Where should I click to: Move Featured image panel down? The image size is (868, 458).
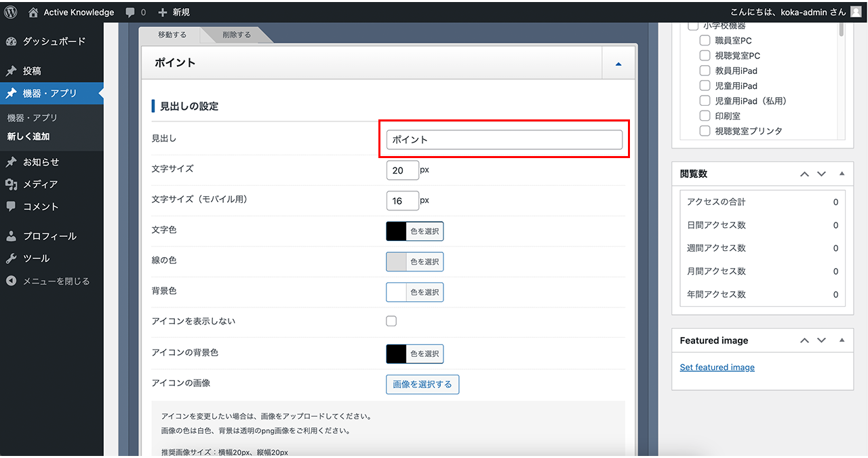click(821, 341)
